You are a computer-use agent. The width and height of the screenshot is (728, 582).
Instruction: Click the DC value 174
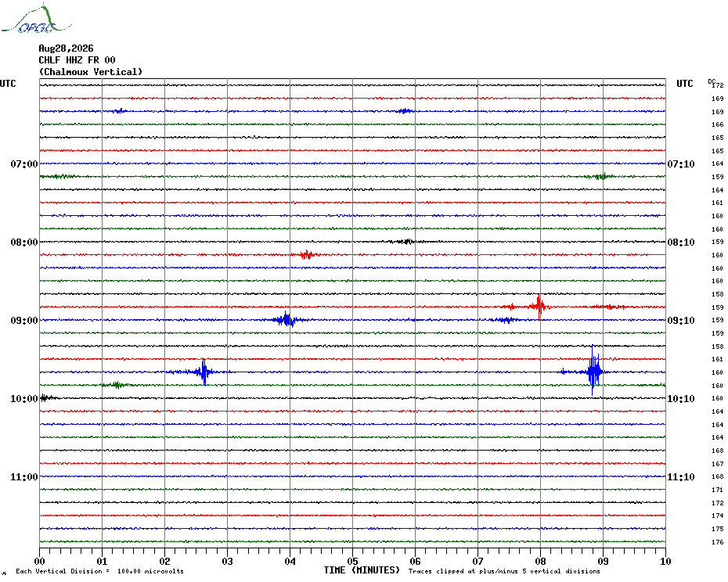tap(718, 516)
